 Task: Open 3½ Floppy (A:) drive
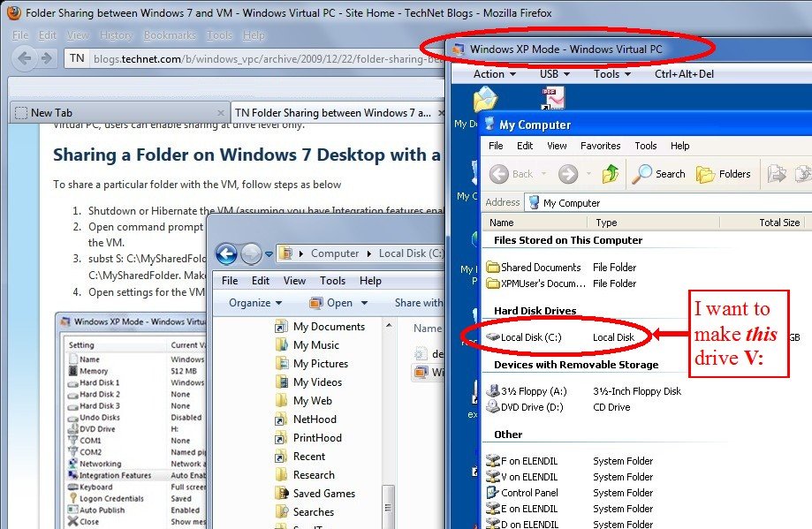492,391
